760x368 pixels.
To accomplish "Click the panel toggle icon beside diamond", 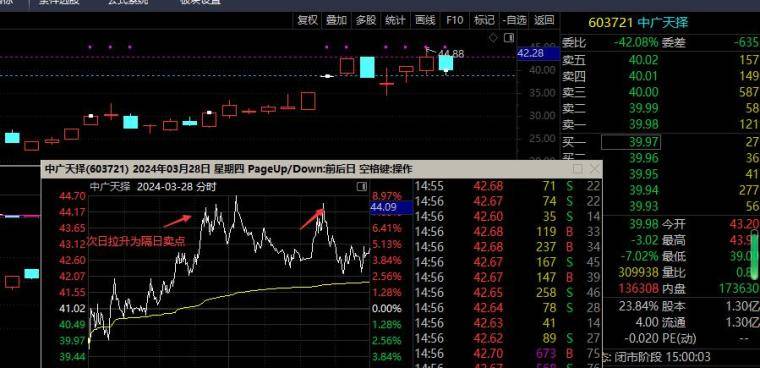I will (x=508, y=38).
